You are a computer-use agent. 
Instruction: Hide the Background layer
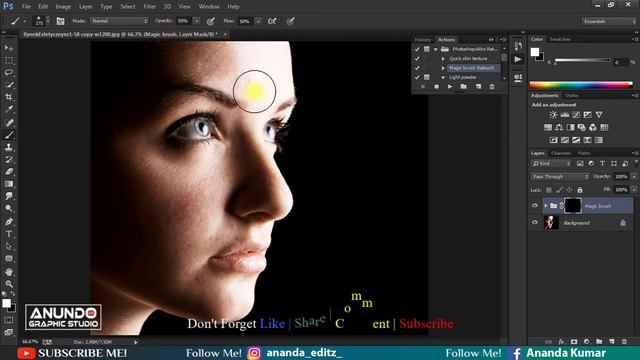coord(535,222)
